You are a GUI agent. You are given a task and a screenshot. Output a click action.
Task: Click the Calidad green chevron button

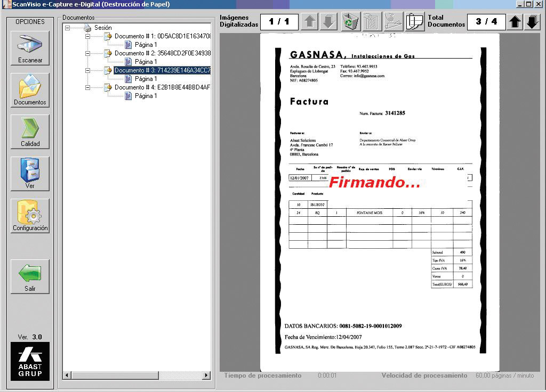click(30, 132)
